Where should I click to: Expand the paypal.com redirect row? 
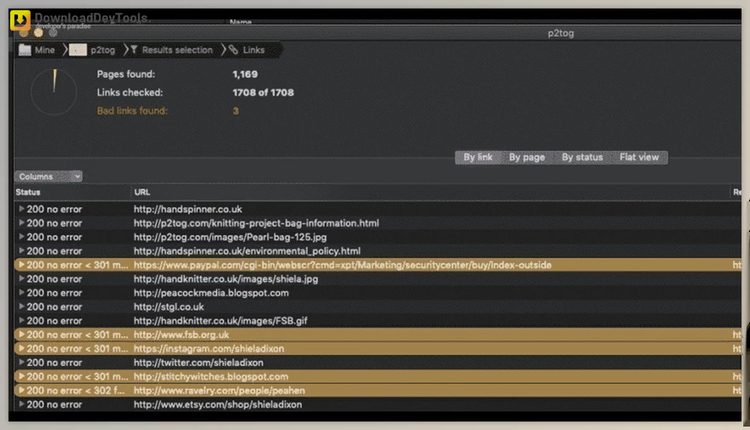(x=22, y=265)
